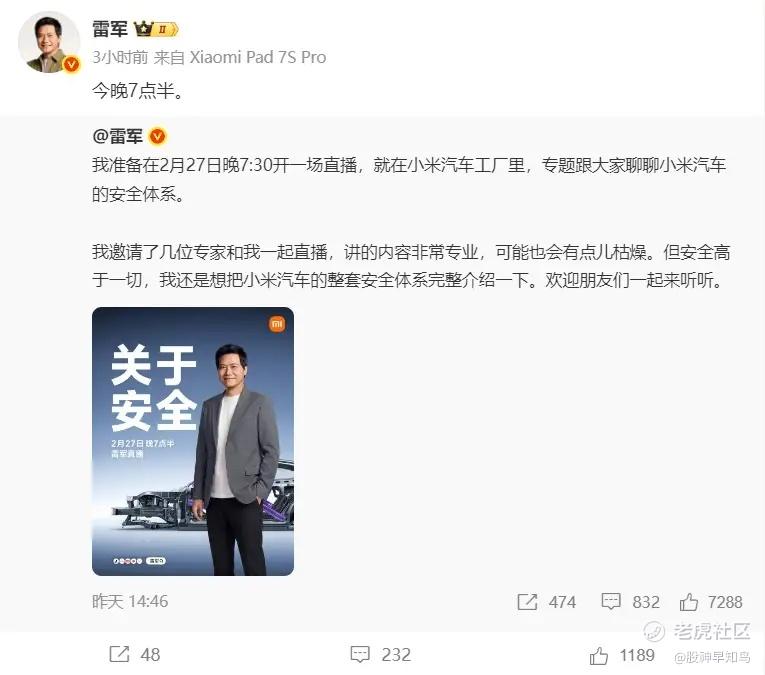
Task: Like the quoted post with thumbs-up
Action: pos(689,602)
